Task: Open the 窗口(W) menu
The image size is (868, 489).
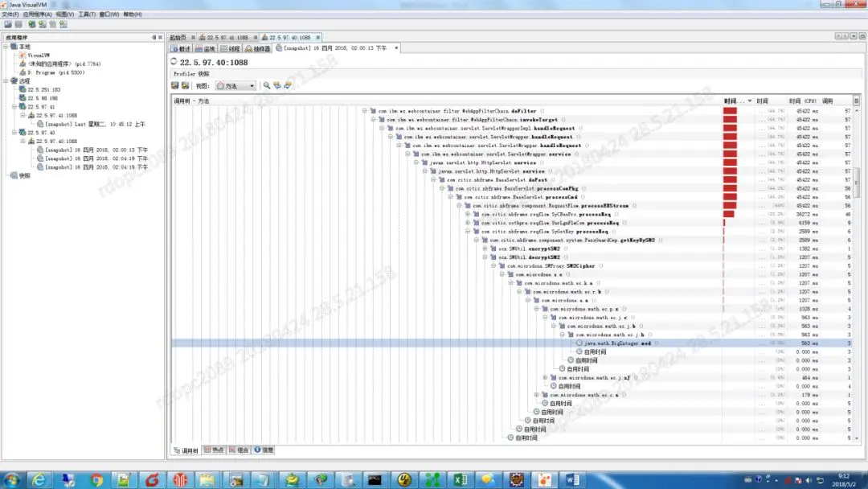Action: click(x=108, y=14)
